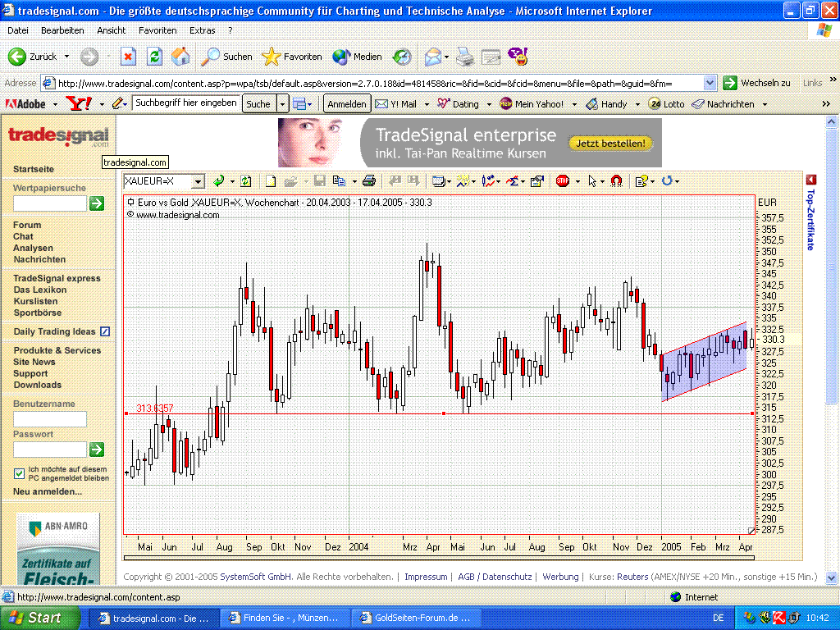Viewport: 840px width, 630px height.
Task: Open the History (Verlauf) clock icon
Action: click(x=402, y=57)
